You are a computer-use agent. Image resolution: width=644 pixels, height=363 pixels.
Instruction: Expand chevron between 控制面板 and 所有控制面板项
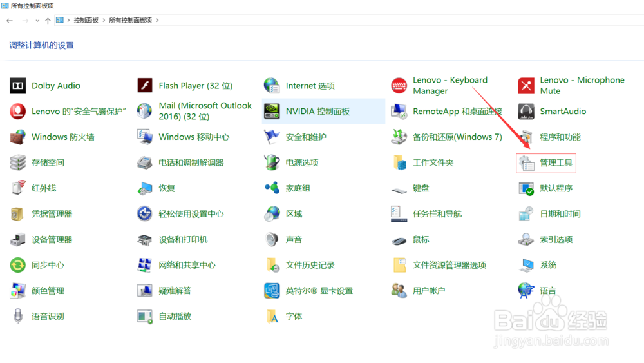tap(104, 20)
